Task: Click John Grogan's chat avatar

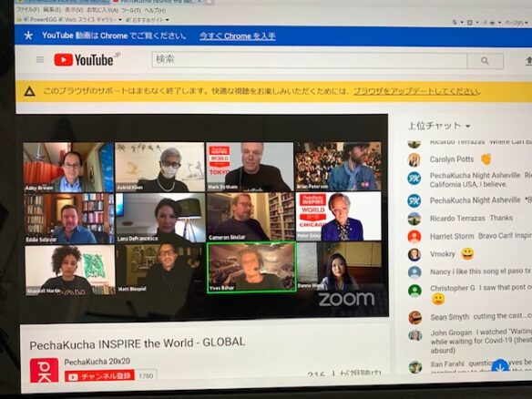Action: click(x=415, y=335)
